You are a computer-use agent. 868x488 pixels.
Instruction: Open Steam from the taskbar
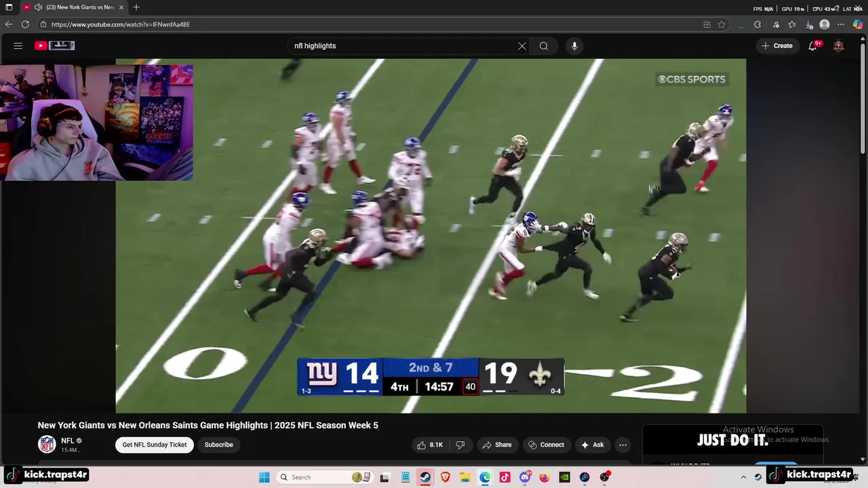[425, 477]
